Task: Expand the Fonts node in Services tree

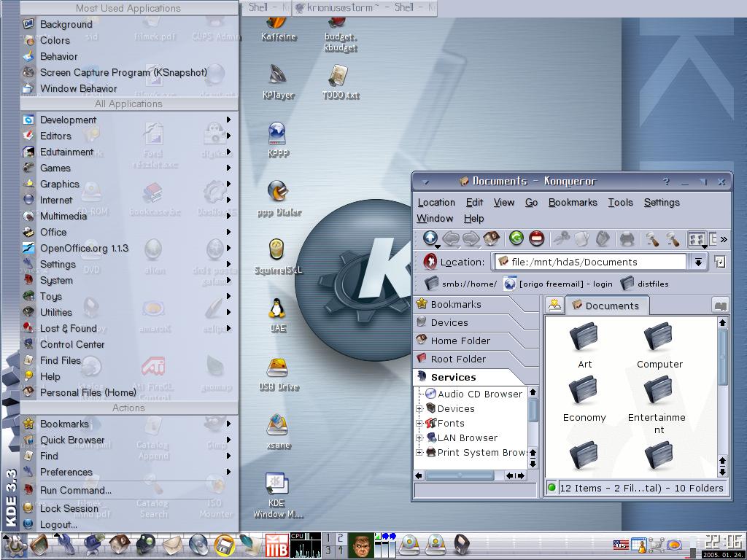Action: point(419,424)
